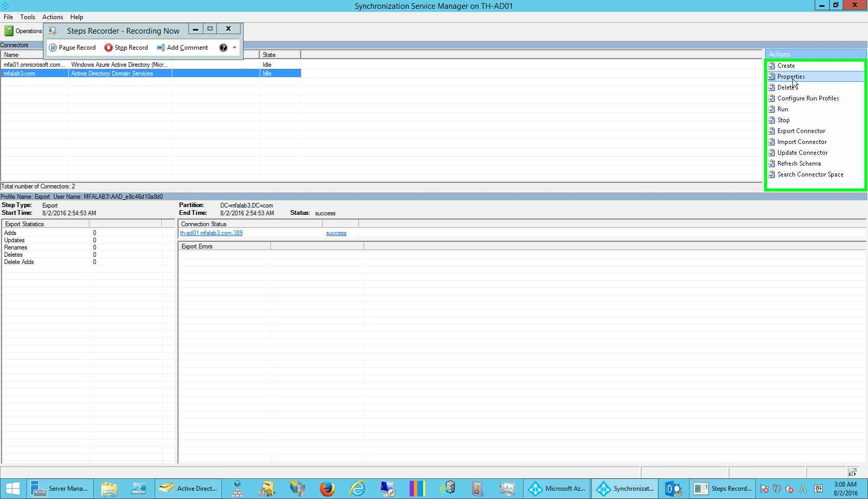Launch Internet Explorer from the taskbar
This screenshot has width=868, height=499.
pyautogui.click(x=357, y=489)
